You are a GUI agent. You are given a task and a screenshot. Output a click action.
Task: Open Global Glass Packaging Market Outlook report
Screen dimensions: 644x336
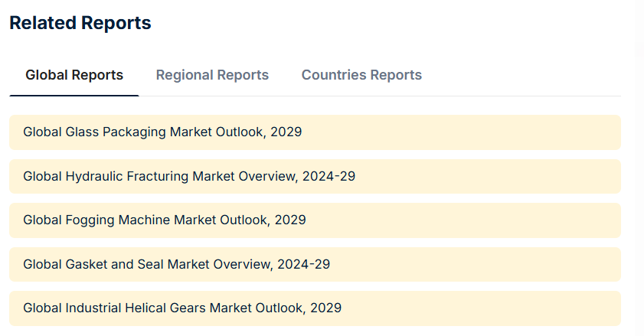162,132
